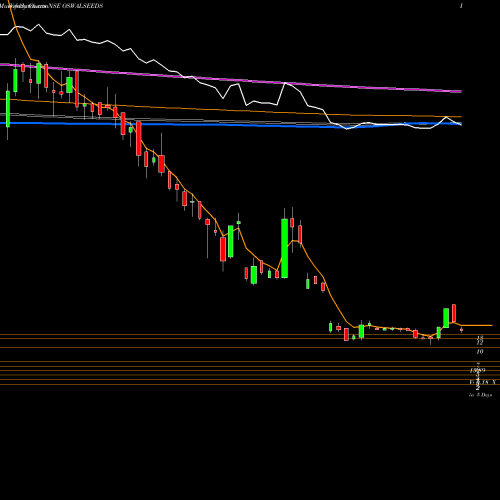Select the tallest green candle near chart center
This screenshot has height=500, width=500.
click(284, 248)
